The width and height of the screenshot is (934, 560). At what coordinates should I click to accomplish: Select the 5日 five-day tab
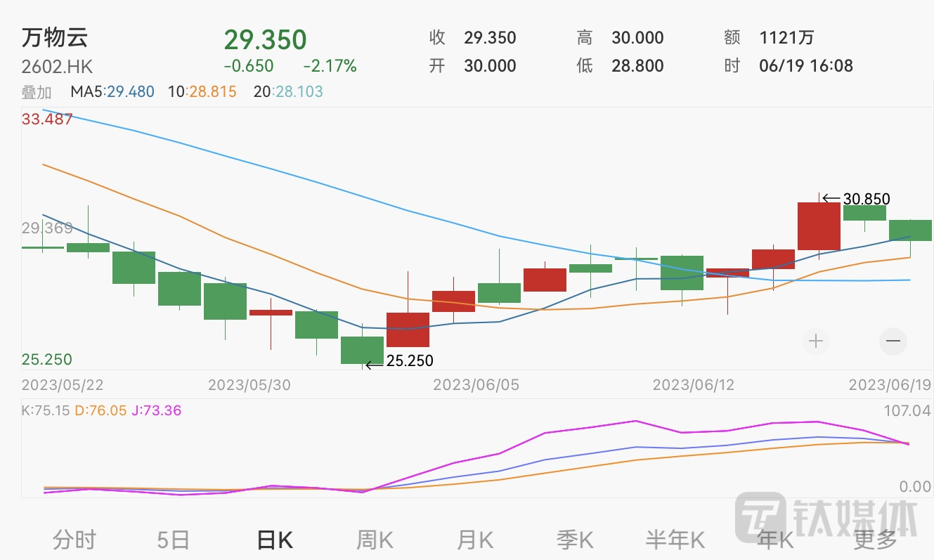coord(173,540)
